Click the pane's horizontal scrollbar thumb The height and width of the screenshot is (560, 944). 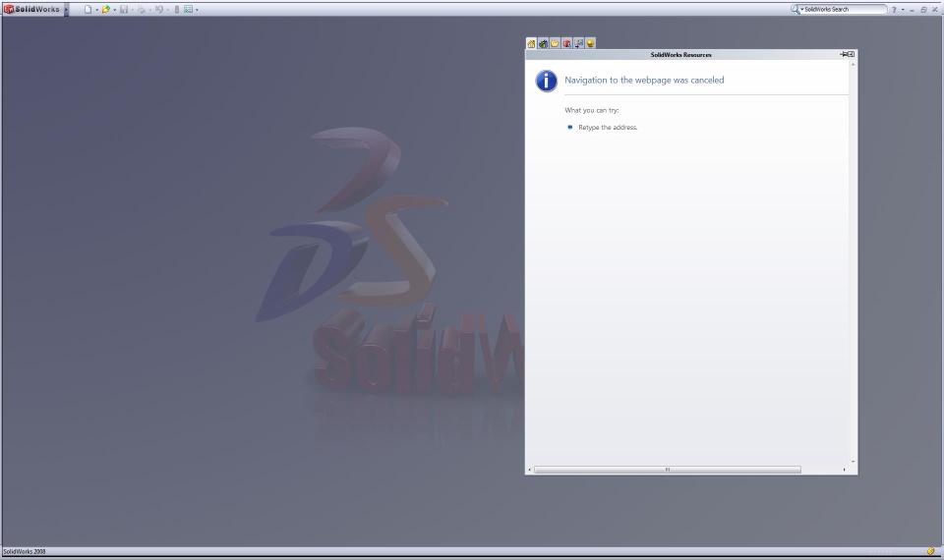(667, 470)
